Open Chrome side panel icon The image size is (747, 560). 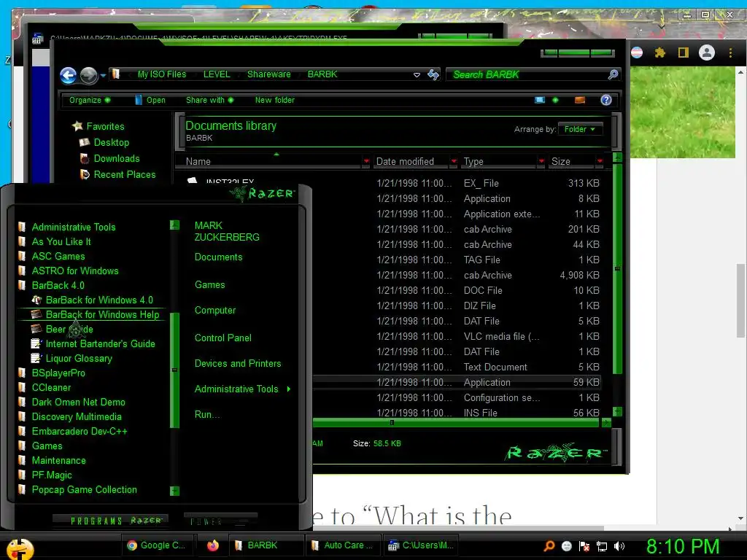(683, 52)
